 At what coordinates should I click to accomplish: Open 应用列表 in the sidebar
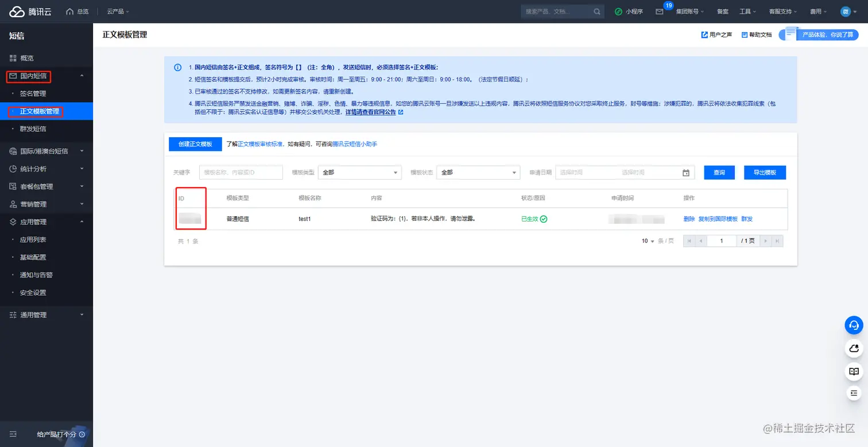pyautogui.click(x=46, y=240)
